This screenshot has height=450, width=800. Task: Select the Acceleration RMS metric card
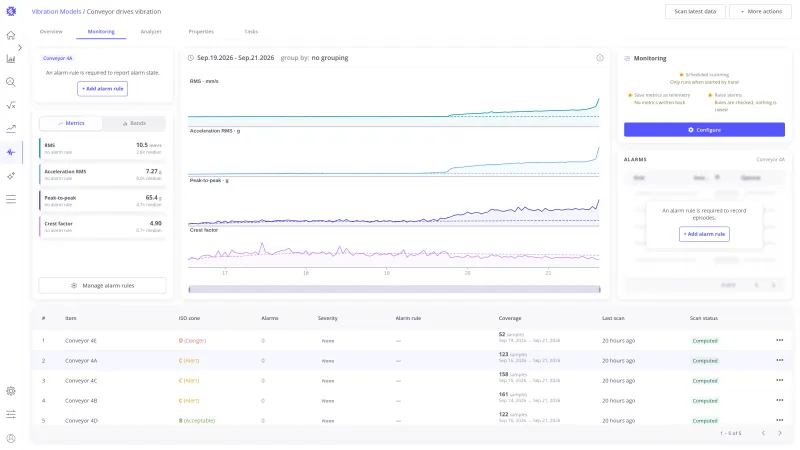(x=103, y=174)
